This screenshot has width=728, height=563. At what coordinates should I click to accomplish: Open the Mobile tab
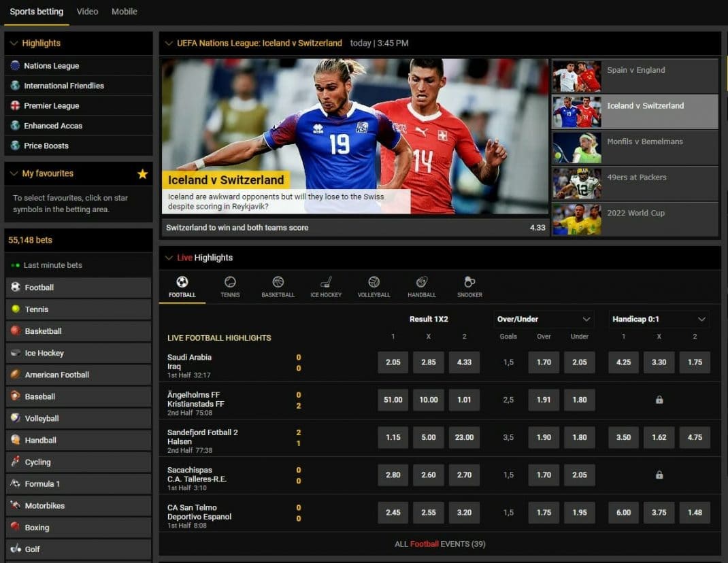click(125, 12)
